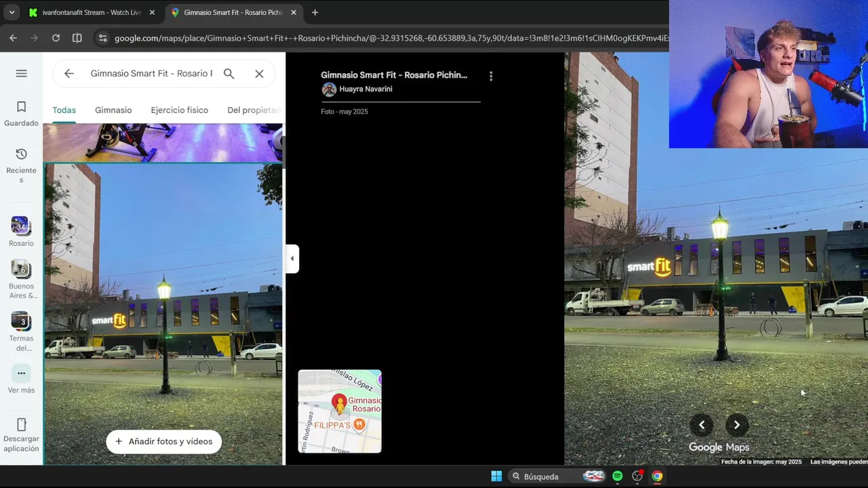Open photo options three-dot menu
This screenshot has width=868, height=488.
(491, 77)
